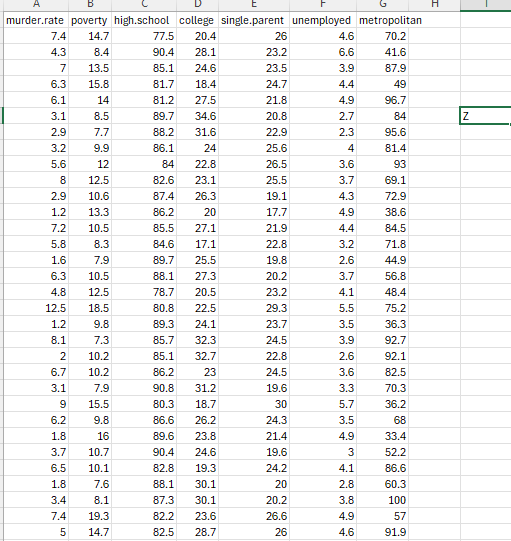The image size is (511, 541).
Task: Select the metropolitan value 70.3
Action: coord(383,388)
